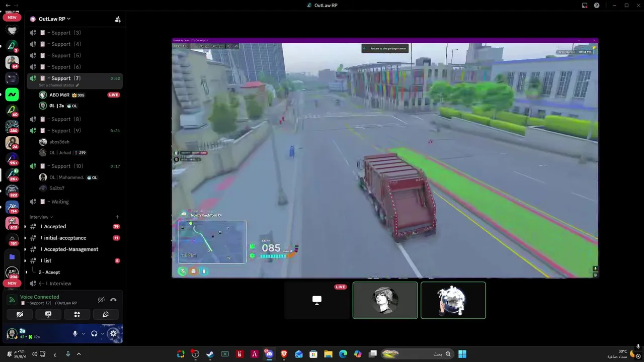The width and height of the screenshot is (644, 362).
Task: Join the Support (3) voice channel
Action: coord(74,33)
